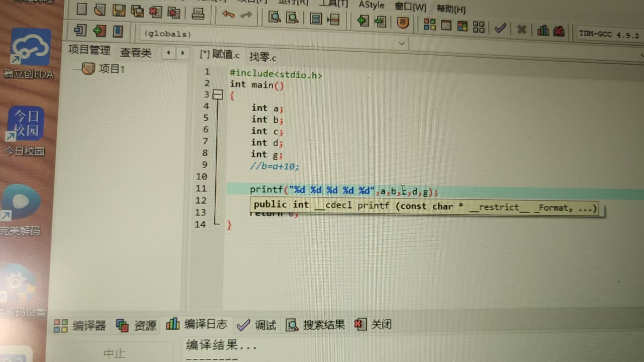Click the Compile (four colored squares) icon

point(429,25)
